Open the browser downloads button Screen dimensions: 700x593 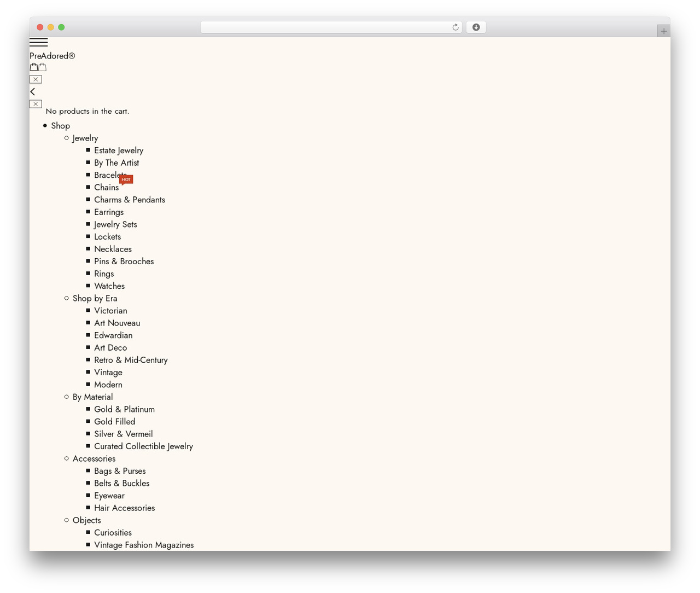pos(476,27)
